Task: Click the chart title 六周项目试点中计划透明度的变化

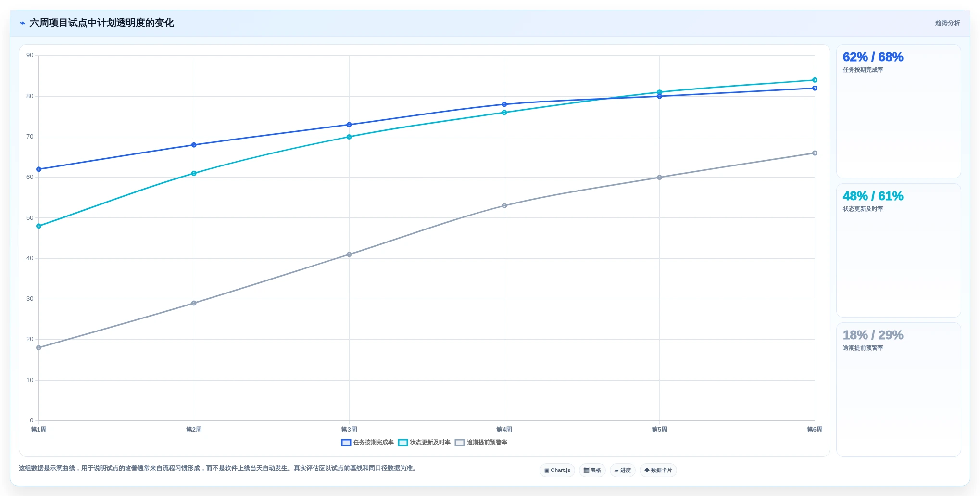Action: 102,23
